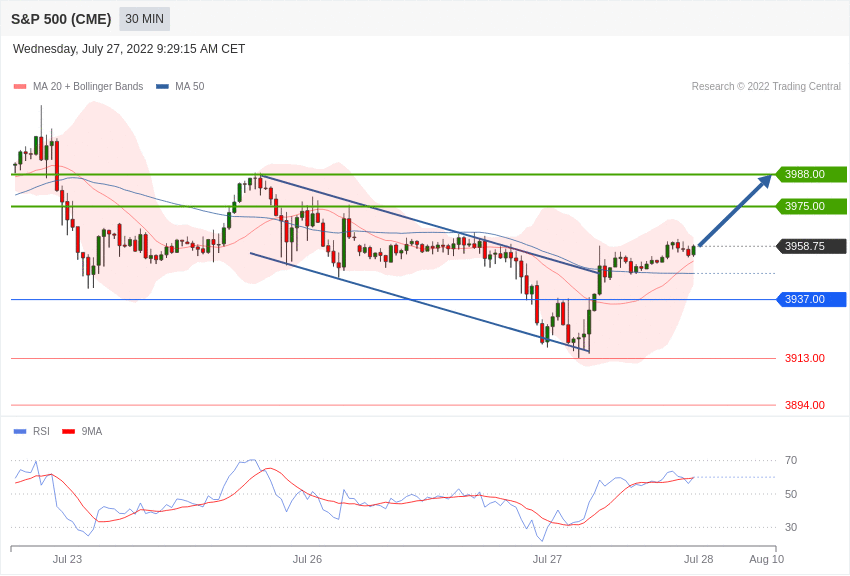Toggle the 9MA legend entry
The height and width of the screenshot is (576, 850).
pyautogui.click(x=82, y=431)
